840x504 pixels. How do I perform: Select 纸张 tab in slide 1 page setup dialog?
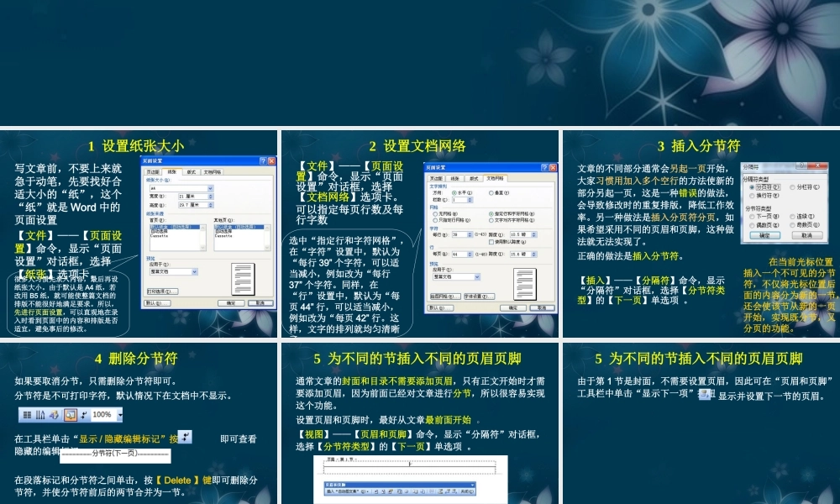[x=172, y=172]
